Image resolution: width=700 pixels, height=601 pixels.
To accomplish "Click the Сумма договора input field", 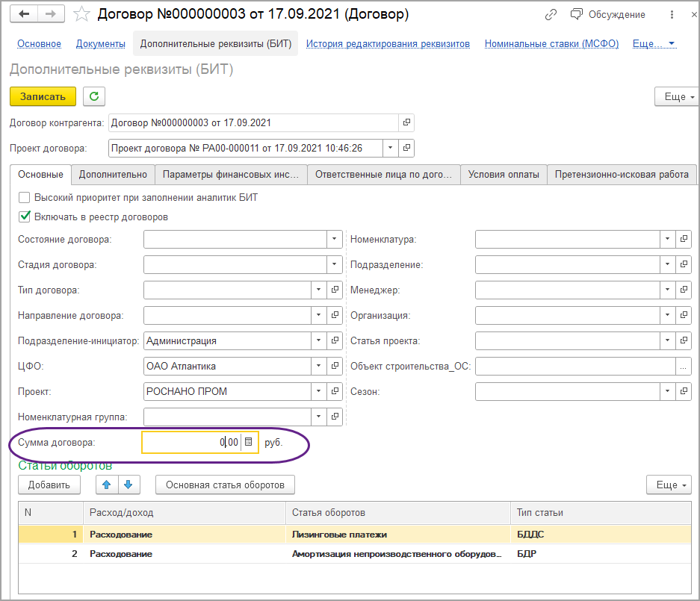I will coord(191,442).
